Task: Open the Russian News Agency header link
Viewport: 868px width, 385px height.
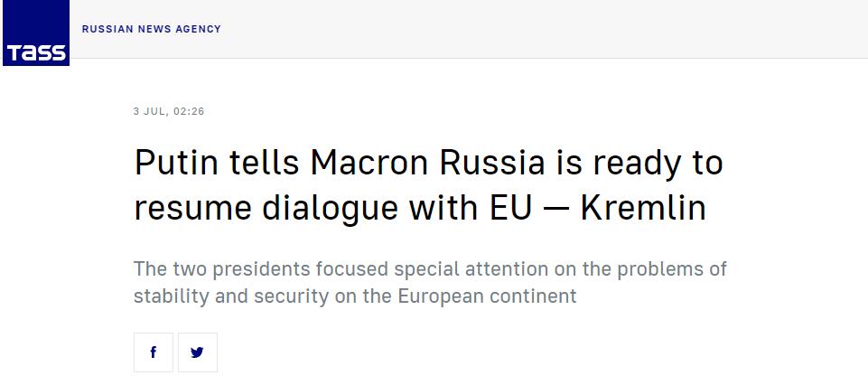Action: [151, 29]
